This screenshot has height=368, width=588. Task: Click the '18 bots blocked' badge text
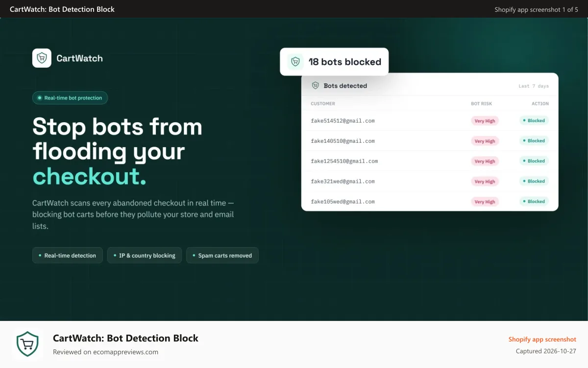(344, 62)
